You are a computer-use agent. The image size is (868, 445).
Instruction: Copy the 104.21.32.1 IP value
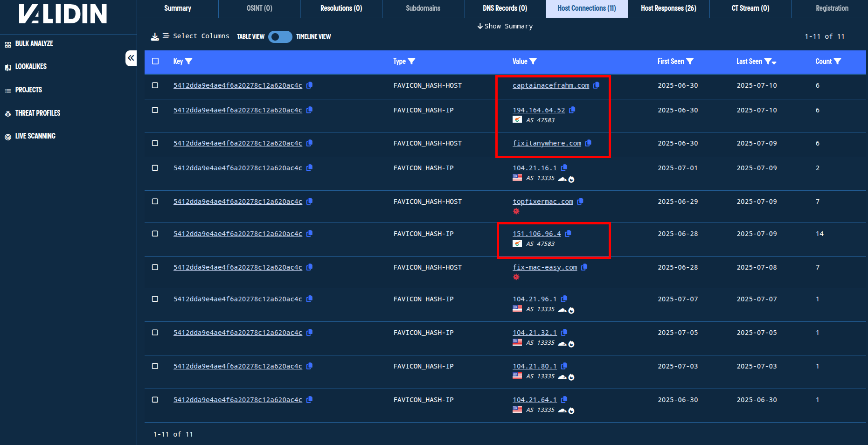point(564,333)
